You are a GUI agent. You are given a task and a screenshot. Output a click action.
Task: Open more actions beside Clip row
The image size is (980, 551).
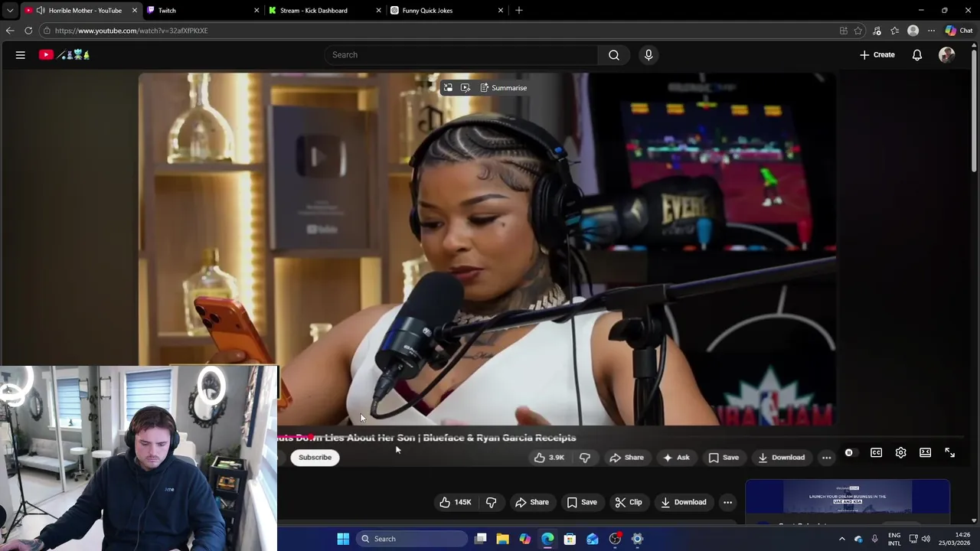coord(727,502)
